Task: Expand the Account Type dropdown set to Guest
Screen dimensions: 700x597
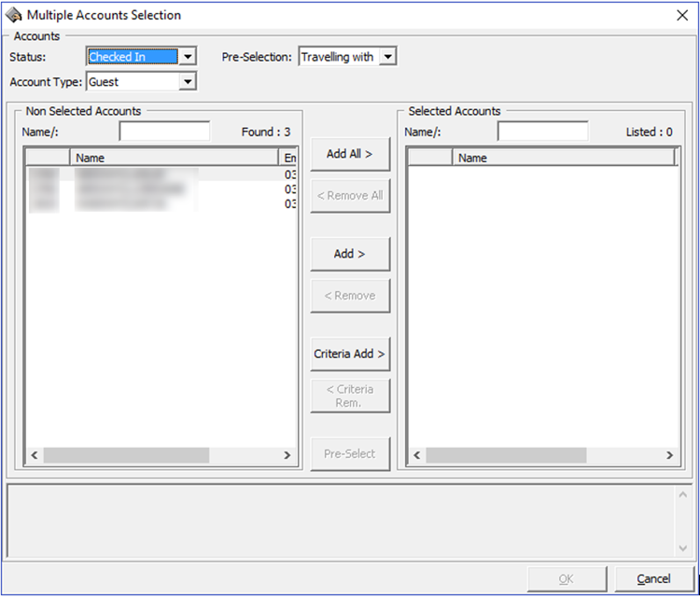Action: [188, 82]
